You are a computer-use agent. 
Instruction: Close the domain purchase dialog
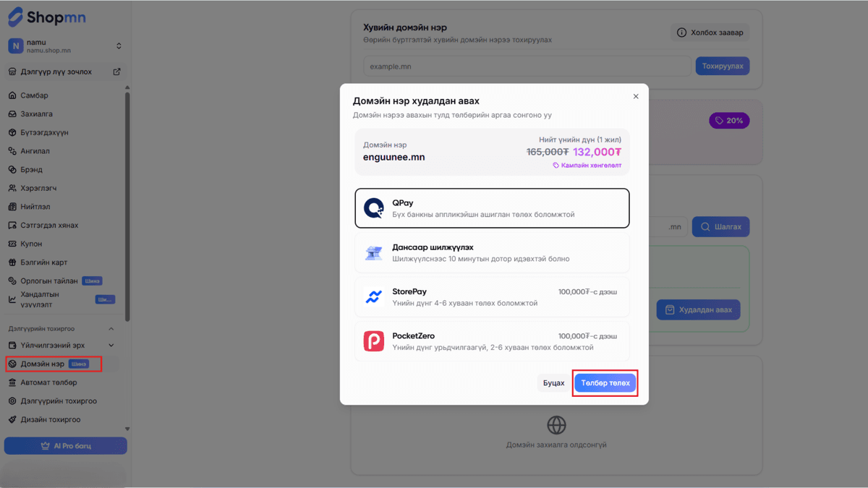pyautogui.click(x=636, y=96)
